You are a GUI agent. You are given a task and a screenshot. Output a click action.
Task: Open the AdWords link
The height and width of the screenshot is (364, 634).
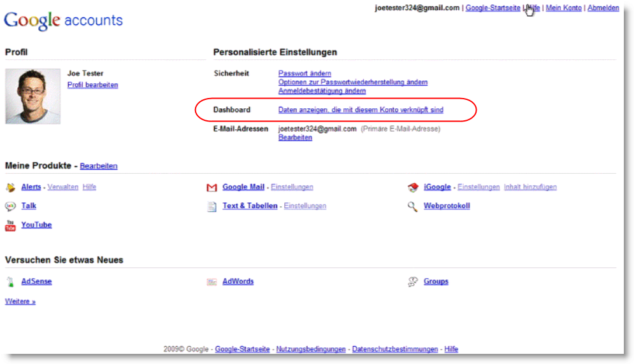(x=238, y=281)
